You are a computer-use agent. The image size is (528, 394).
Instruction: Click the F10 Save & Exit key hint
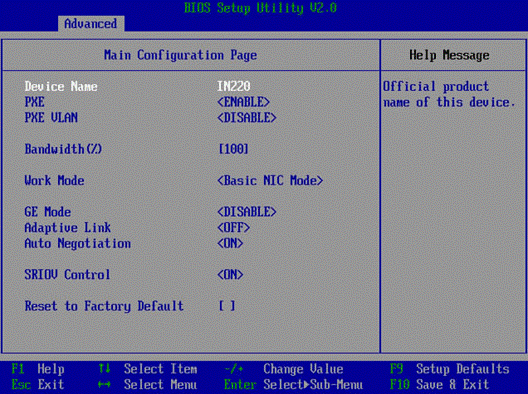point(439,384)
